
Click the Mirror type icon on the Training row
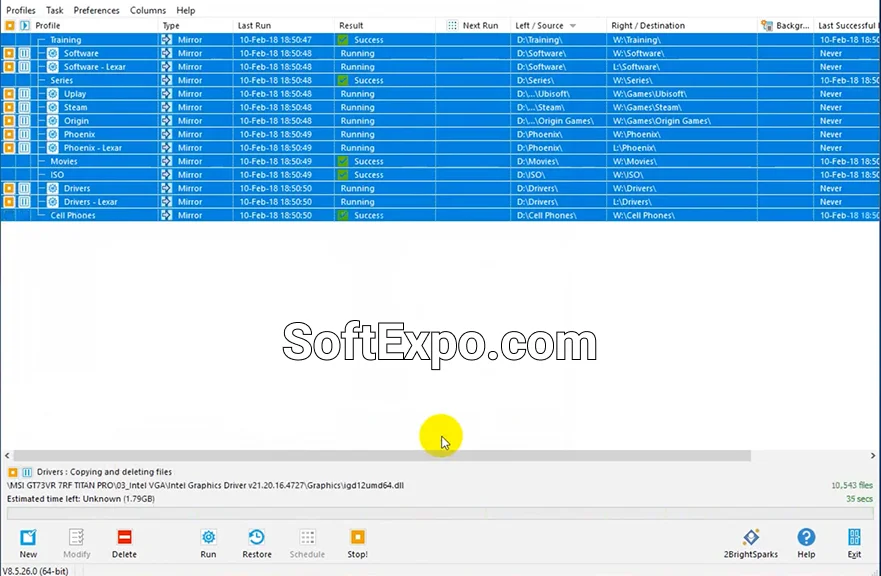point(165,39)
